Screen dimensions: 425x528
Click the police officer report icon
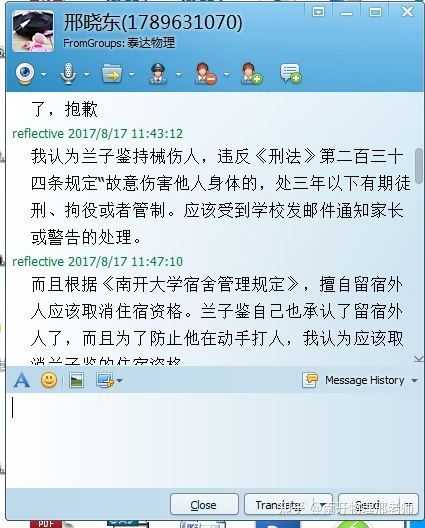click(157, 73)
